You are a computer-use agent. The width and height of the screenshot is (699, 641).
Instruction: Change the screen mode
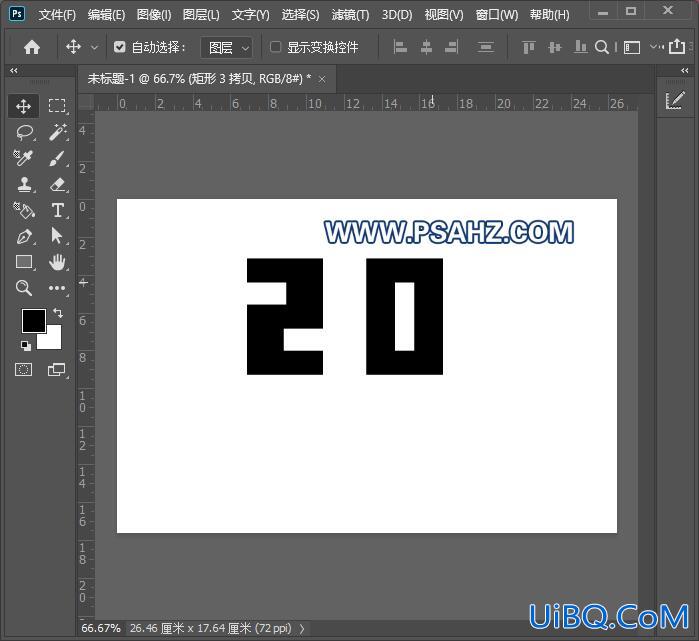57,370
